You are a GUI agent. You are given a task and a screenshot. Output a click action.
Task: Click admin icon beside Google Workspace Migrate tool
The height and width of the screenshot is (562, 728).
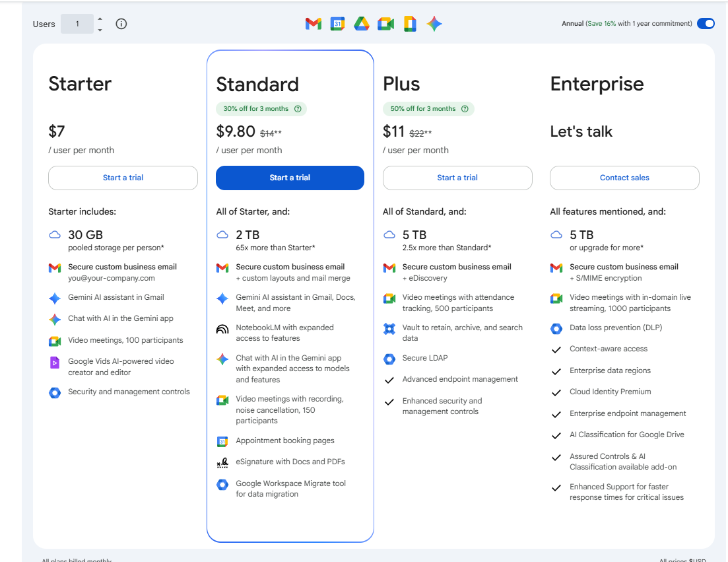[222, 485]
